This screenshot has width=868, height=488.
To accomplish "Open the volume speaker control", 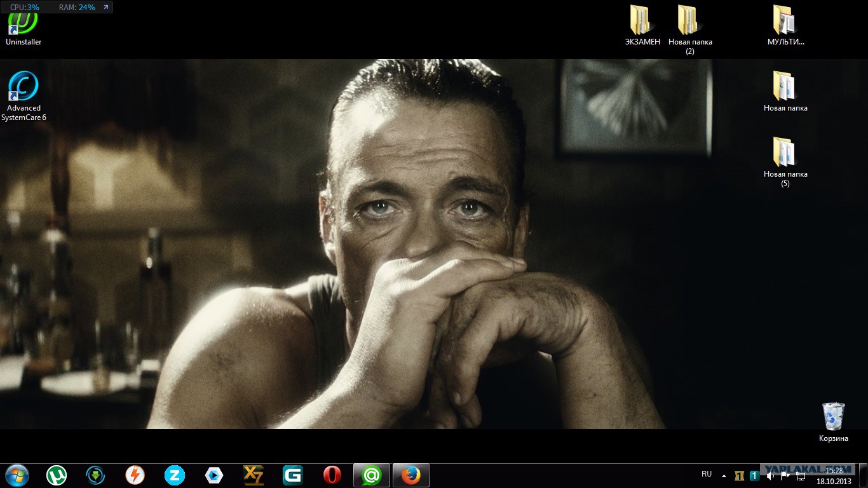I will tap(770, 475).
